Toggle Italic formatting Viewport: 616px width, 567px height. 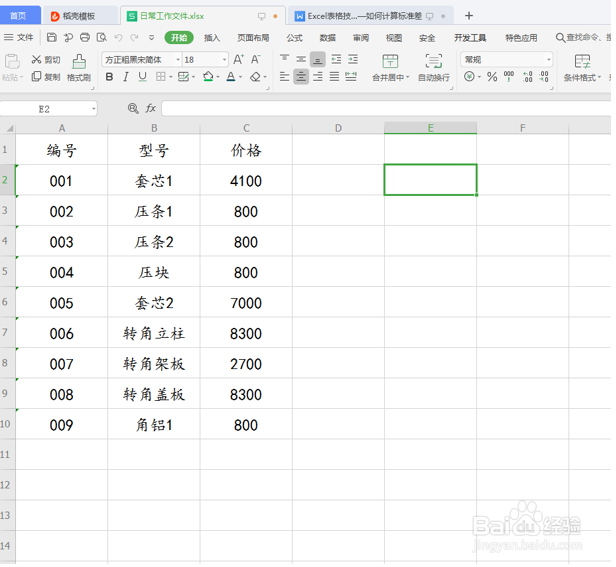point(126,77)
